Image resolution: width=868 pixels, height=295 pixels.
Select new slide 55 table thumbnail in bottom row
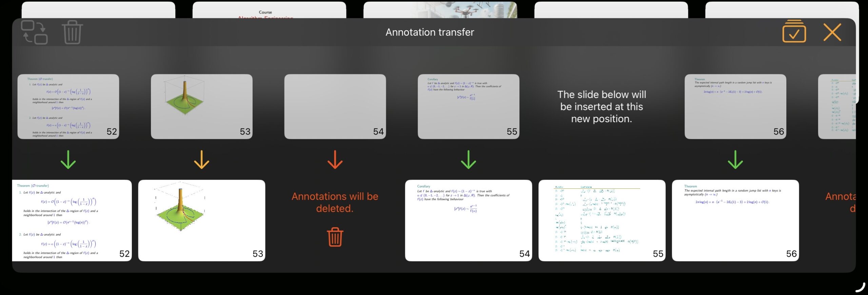[602, 220]
